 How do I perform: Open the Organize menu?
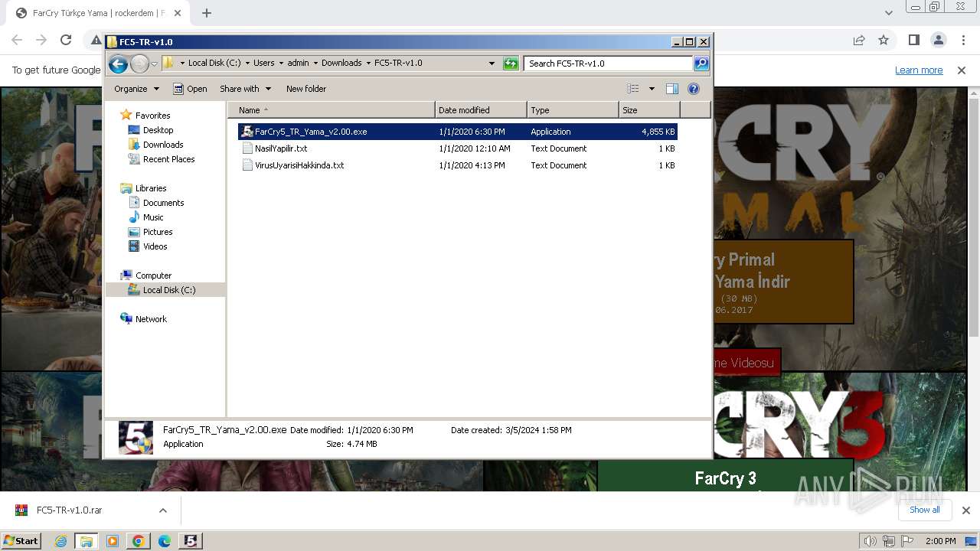point(136,89)
